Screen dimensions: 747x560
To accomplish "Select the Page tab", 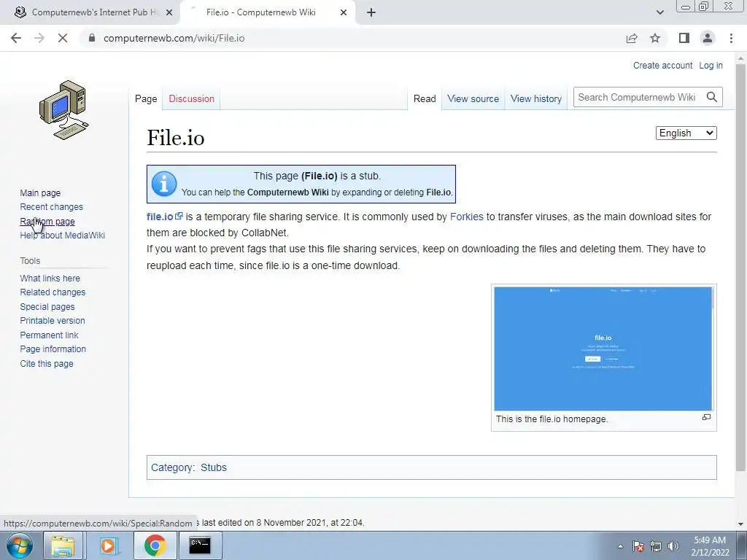I will click(146, 98).
